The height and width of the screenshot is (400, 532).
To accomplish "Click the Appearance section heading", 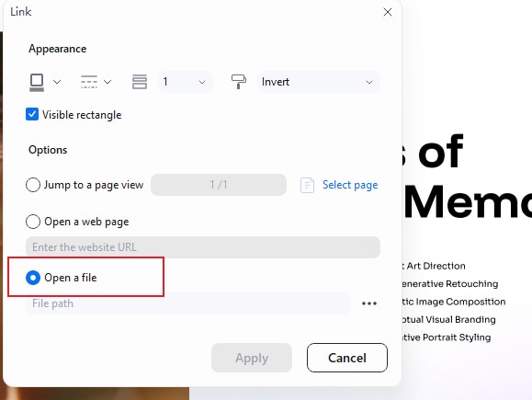I will [58, 49].
